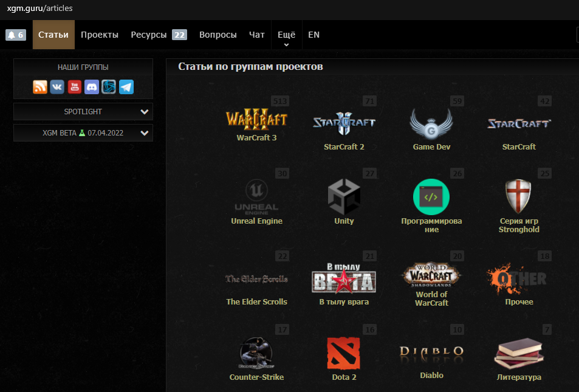Open the Dota 2 text link
The height and width of the screenshot is (392, 579).
coord(344,377)
